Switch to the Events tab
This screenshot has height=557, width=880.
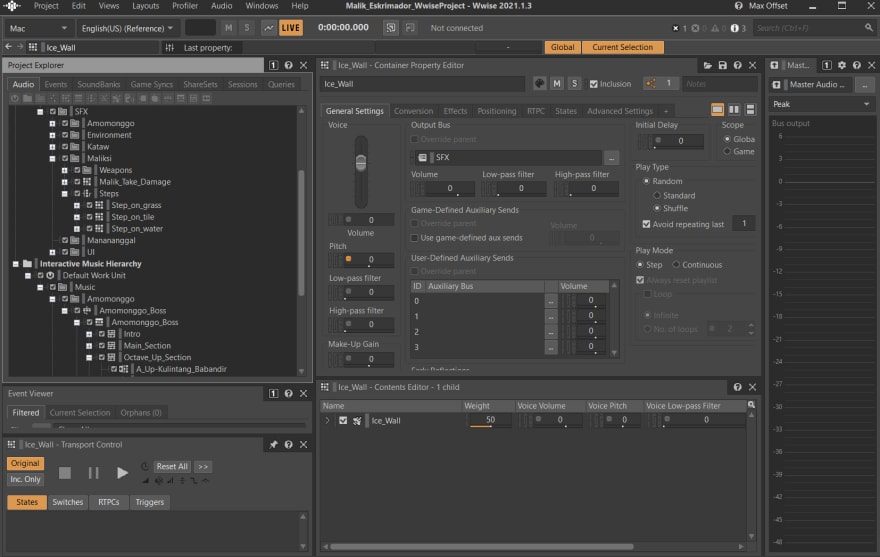(x=56, y=84)
